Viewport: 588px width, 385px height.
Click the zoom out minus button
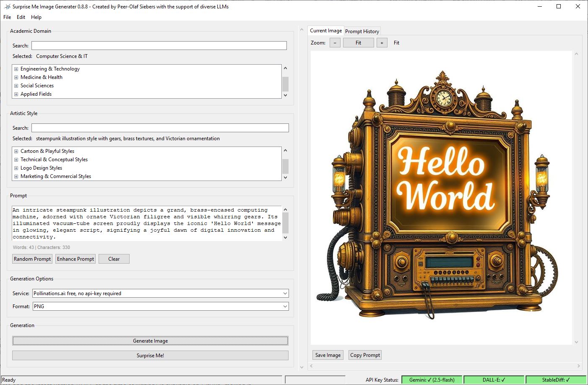(335, 43)
